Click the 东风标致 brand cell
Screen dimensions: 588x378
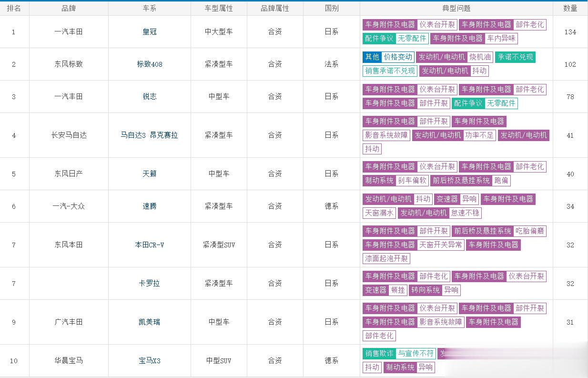[69, 64]
